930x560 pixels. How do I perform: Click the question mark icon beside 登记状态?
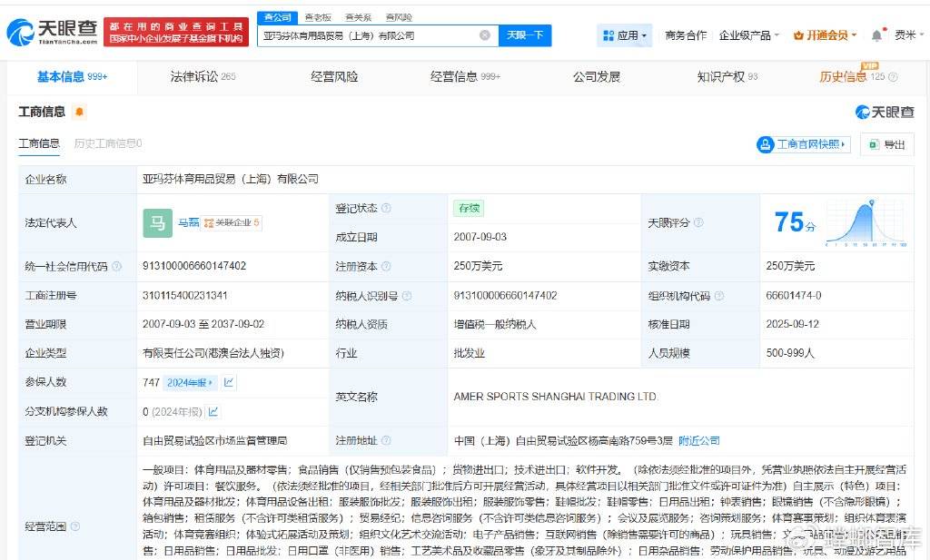[x=387, y=207]
